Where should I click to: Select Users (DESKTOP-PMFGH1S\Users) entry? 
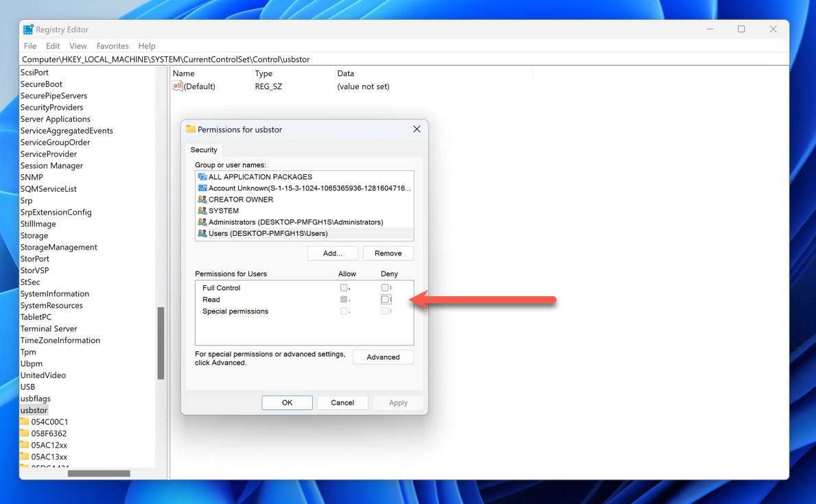[x=305, y=233]
